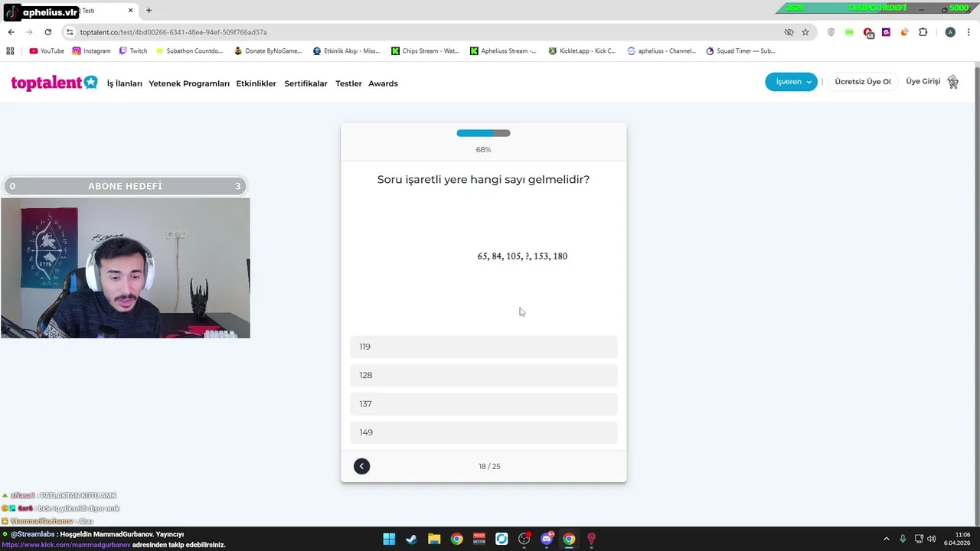Click the microphone tray icon

click(903, 539)
